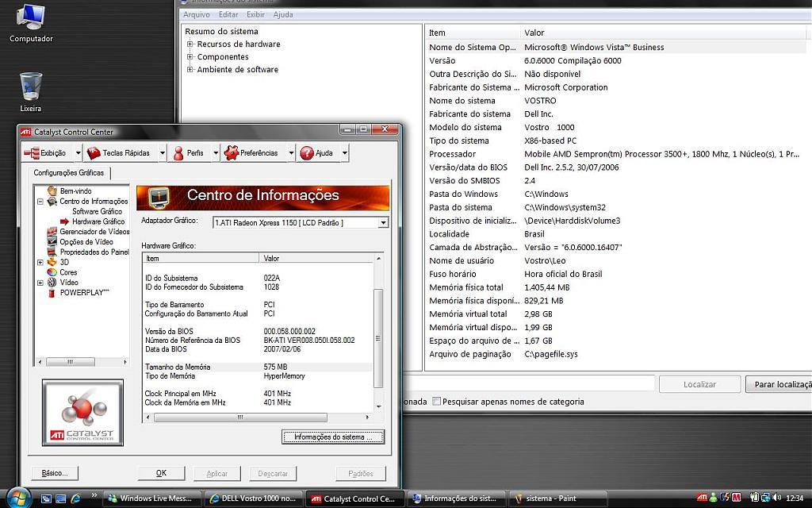Viewport: 812px width, 508px height.
Task: Switch to DELL Vostro 1000 taskbar button
Action: (255, 498)
